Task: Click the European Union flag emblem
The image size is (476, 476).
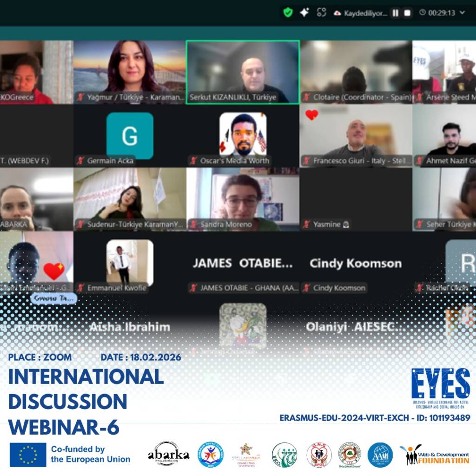Action: tap(28, 454)
